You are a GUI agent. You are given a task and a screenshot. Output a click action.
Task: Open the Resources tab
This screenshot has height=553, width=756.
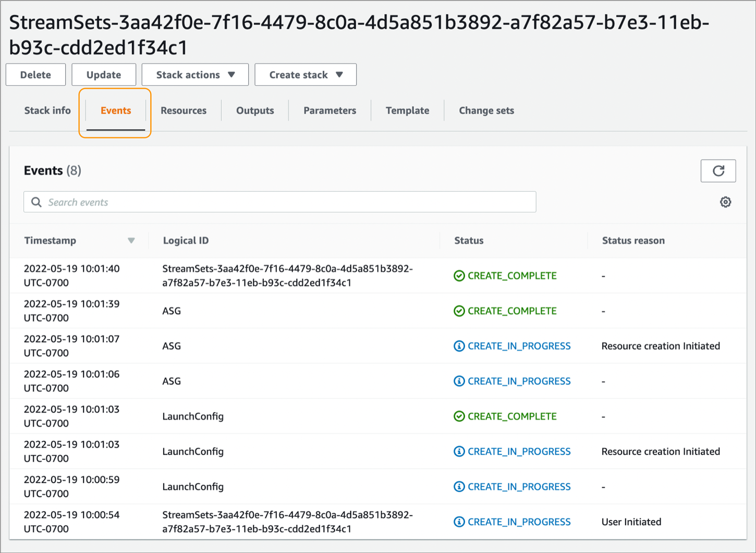[x=184, y=110]
